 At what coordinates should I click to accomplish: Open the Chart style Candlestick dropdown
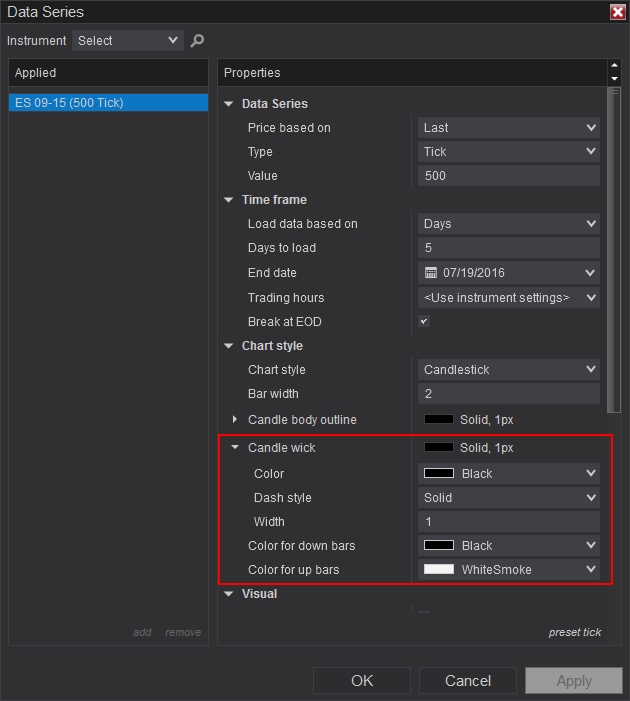pyautogui.click(x=508, y=370)
